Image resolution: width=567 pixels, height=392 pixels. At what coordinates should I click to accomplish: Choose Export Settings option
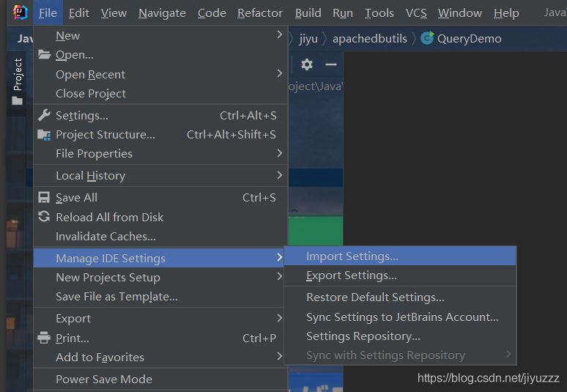352,275
